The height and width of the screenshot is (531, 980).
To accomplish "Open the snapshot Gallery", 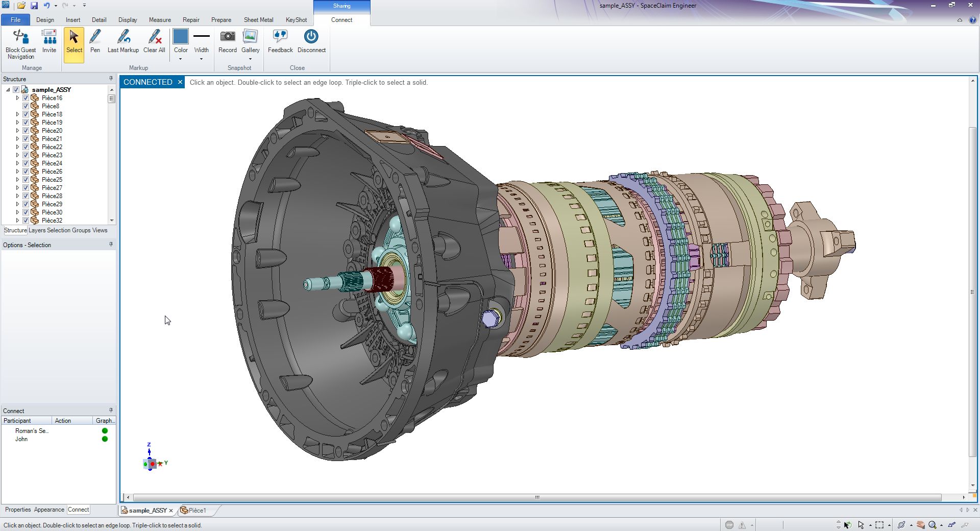I will pyautogui.click(x=250, y=41).
